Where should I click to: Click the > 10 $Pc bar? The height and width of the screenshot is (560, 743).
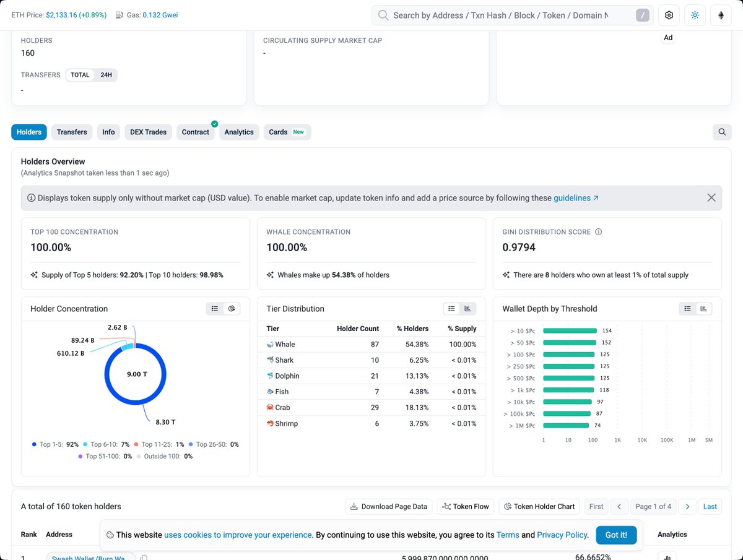570,331
